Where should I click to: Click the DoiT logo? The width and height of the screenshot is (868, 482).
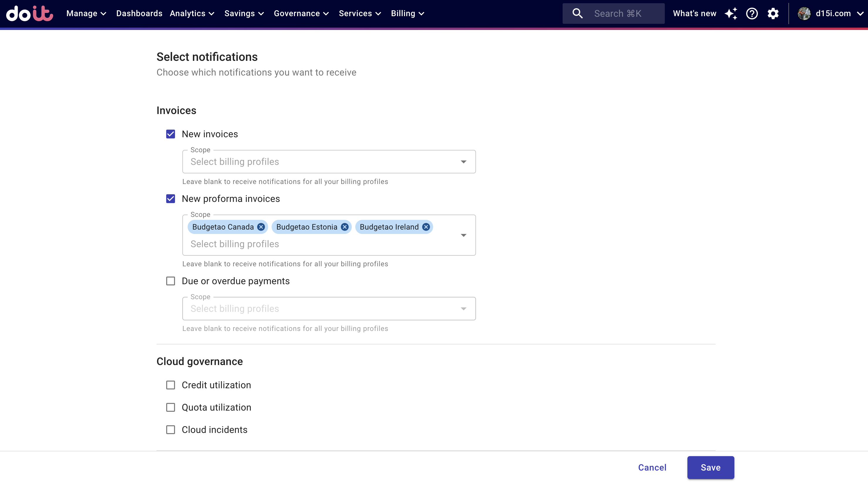[30, 14]
